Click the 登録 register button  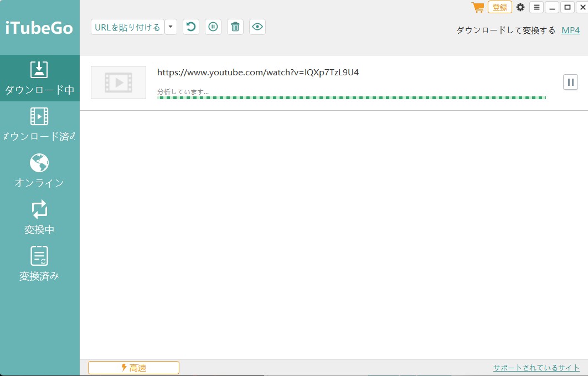[500, 7]
